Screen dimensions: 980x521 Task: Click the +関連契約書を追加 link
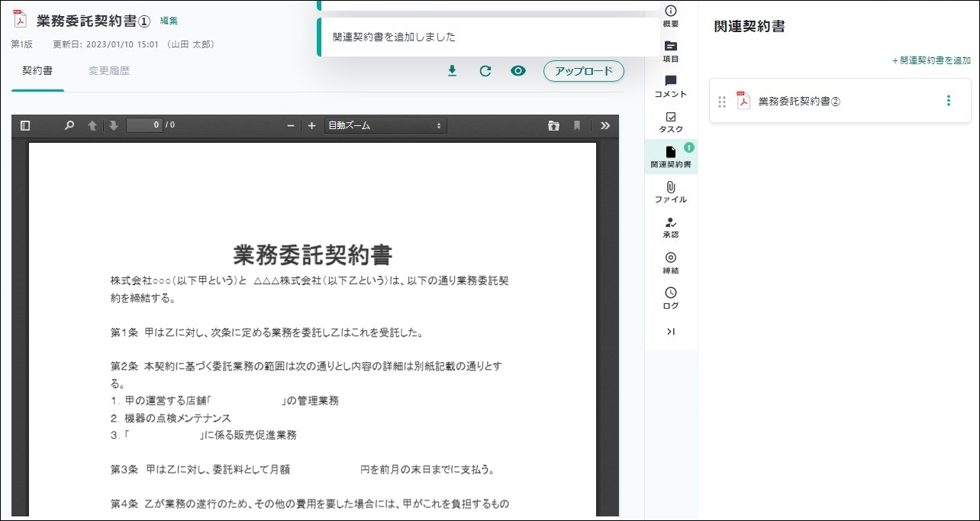pos(931,60)
